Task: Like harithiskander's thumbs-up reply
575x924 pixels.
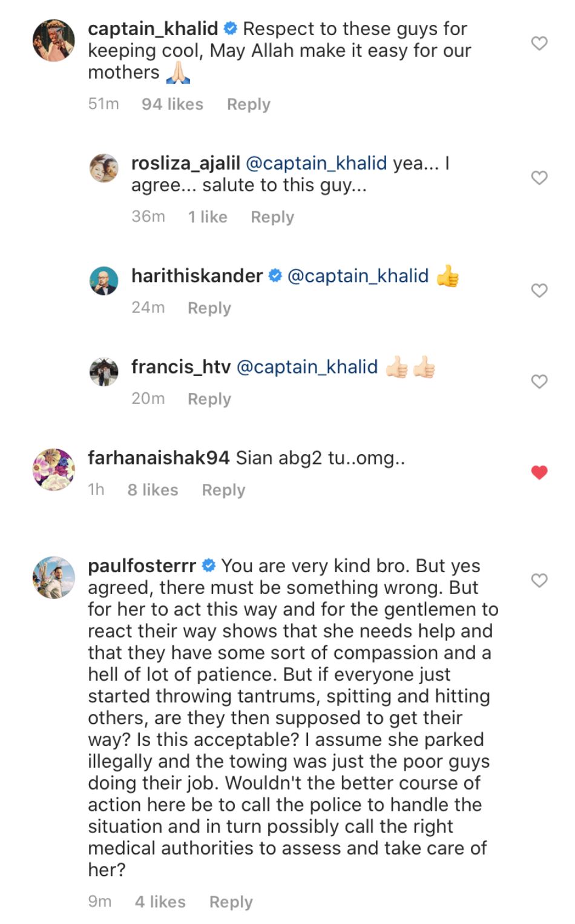Action: coord(539,291)
